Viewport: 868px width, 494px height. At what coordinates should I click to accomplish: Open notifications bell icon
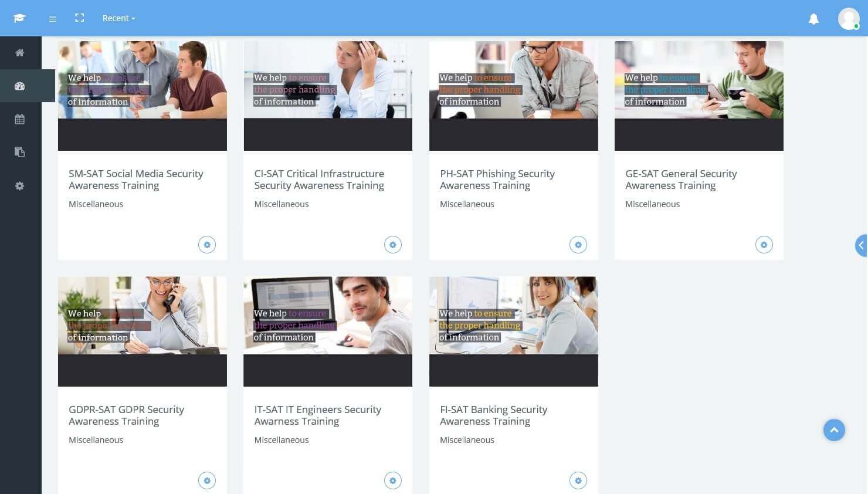pyautogui.click(x=813, y=19)
